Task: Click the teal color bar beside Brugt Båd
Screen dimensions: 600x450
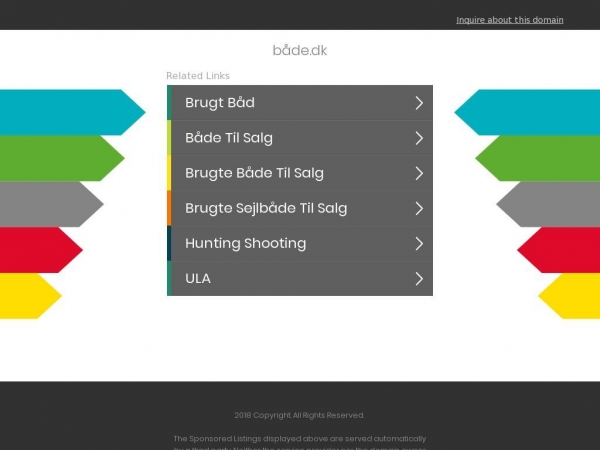Action: pyautogui.click(x=169, y=103)
